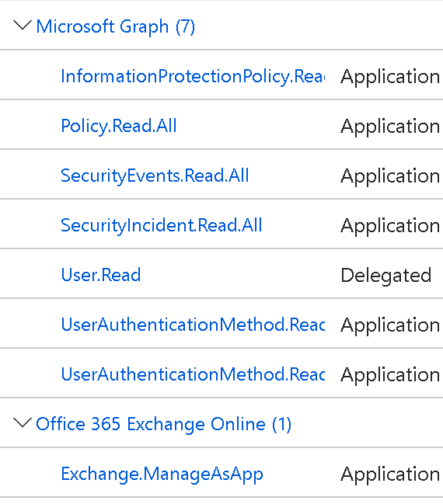Click Application type next to InformationProtectionPolicy.Read
This screenshot has height=504, width=443.
(390, 77)
